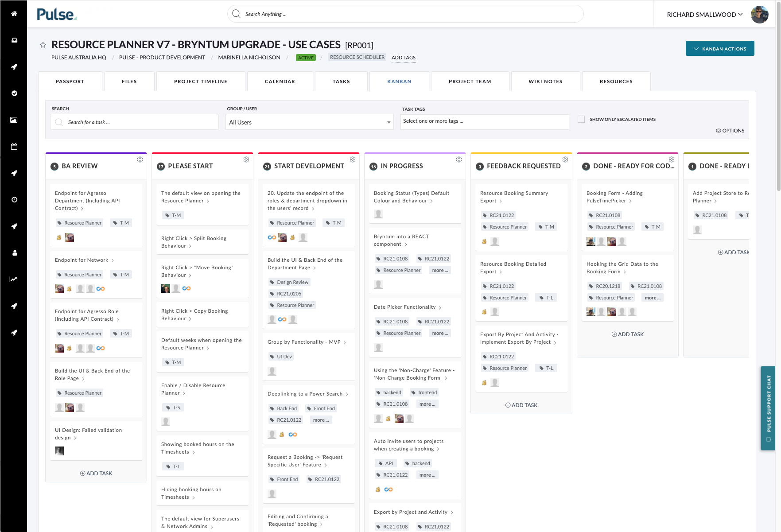Click the T-S tag on Enable / Disable card

click(172, 408)
